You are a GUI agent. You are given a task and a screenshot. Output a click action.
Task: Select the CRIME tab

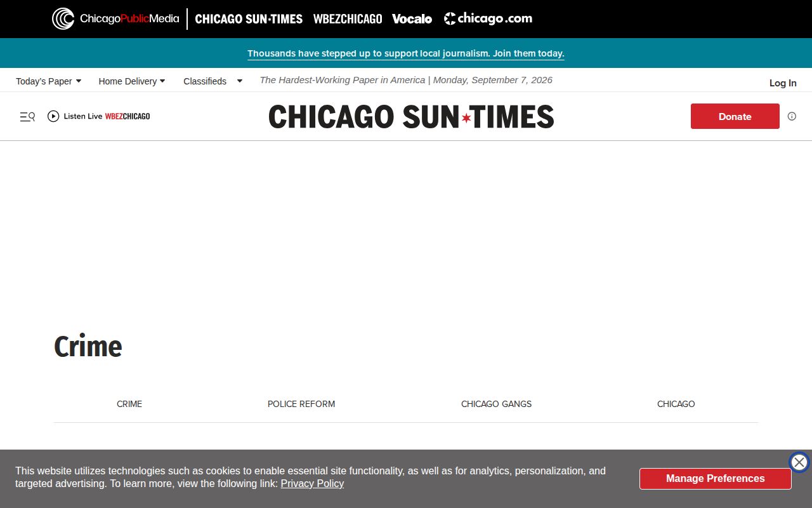pos(129,404)
